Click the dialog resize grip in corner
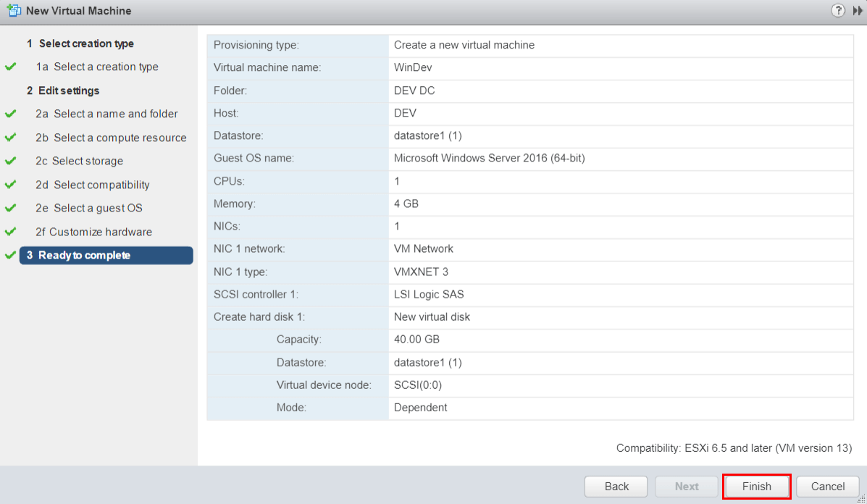This screenshot has height=504, width=867. tap(861, 499)
